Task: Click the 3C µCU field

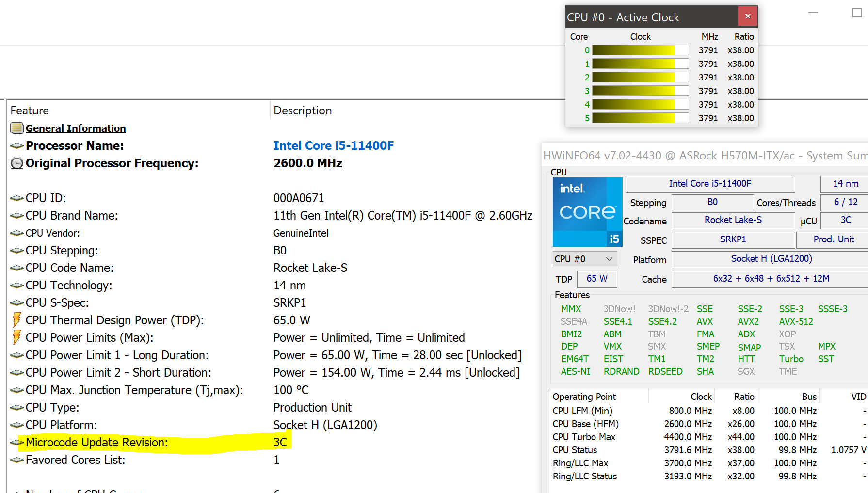Action: [845, 220]
